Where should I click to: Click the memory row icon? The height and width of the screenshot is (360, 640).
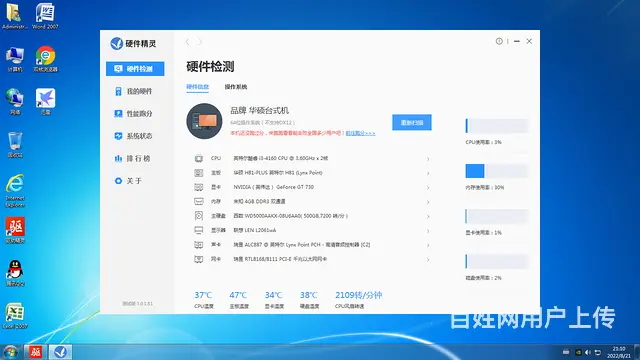click(199, 201)
